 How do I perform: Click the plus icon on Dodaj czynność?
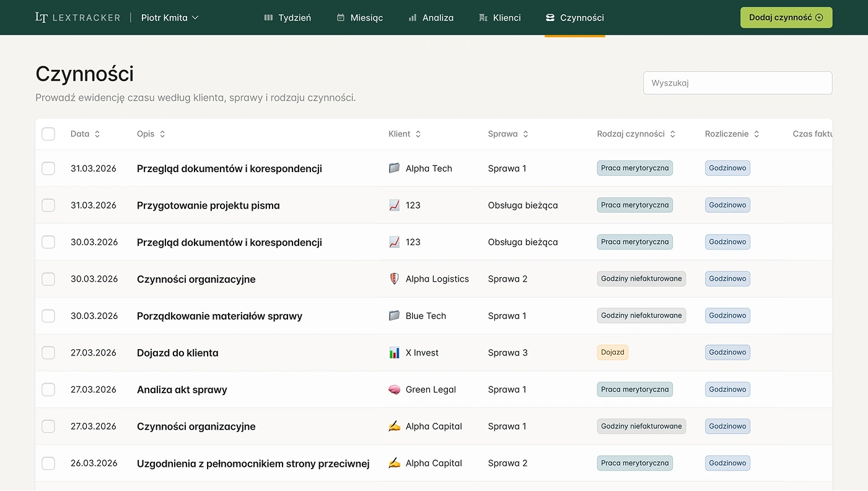[819, 17]
